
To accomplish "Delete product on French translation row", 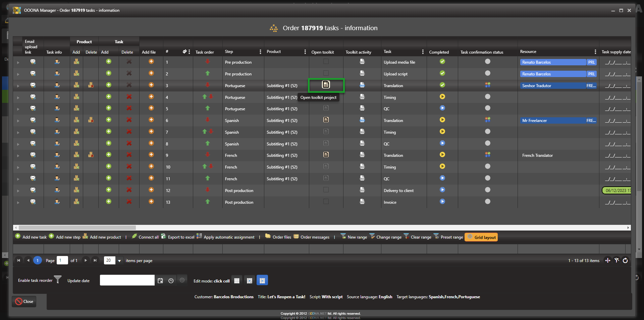I will (x=91, y=155).
